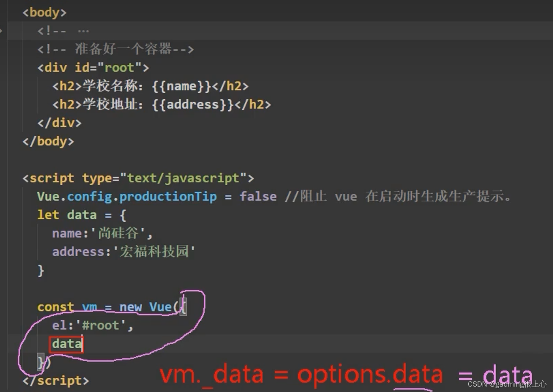Click the opening <body> tag
553x392 pixels.
coord(44,13)
